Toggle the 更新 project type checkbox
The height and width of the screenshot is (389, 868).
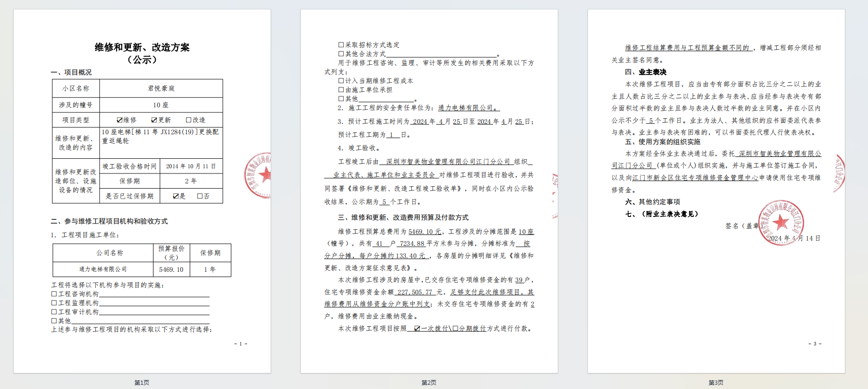(x=154, y=120)
